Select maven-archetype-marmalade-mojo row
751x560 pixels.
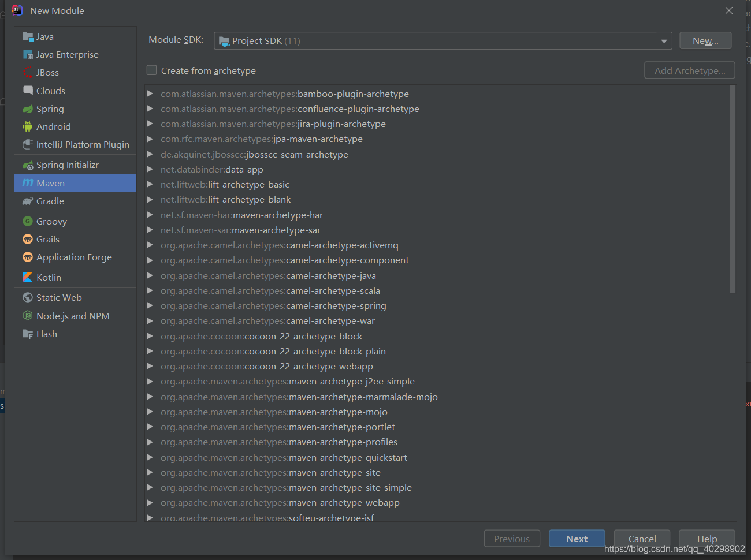click(440, 397)
